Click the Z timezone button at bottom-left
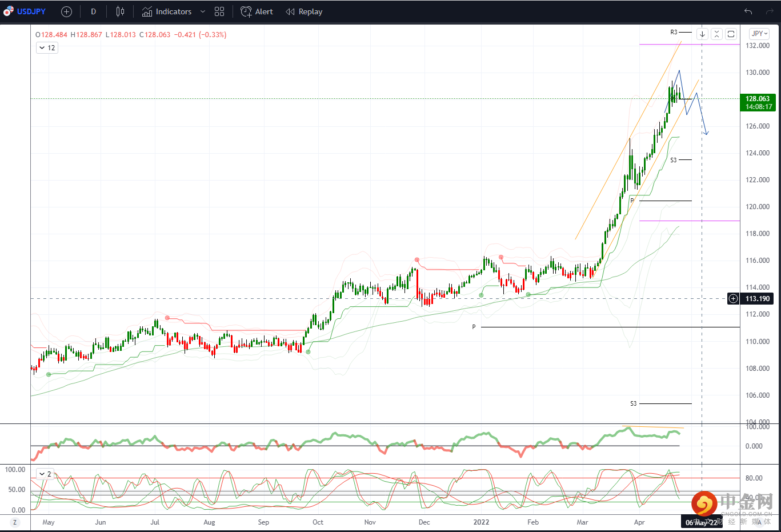This screenshot has height=532, width=781. point(15,522)
